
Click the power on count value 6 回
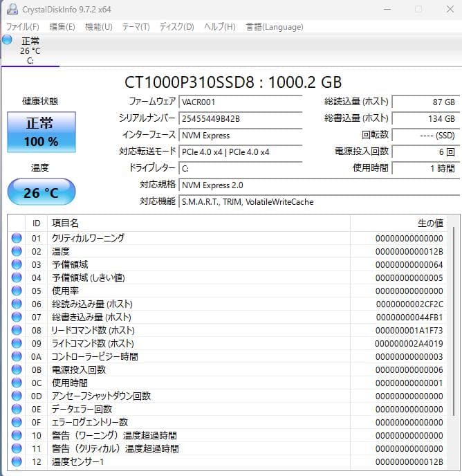(426, 152)
